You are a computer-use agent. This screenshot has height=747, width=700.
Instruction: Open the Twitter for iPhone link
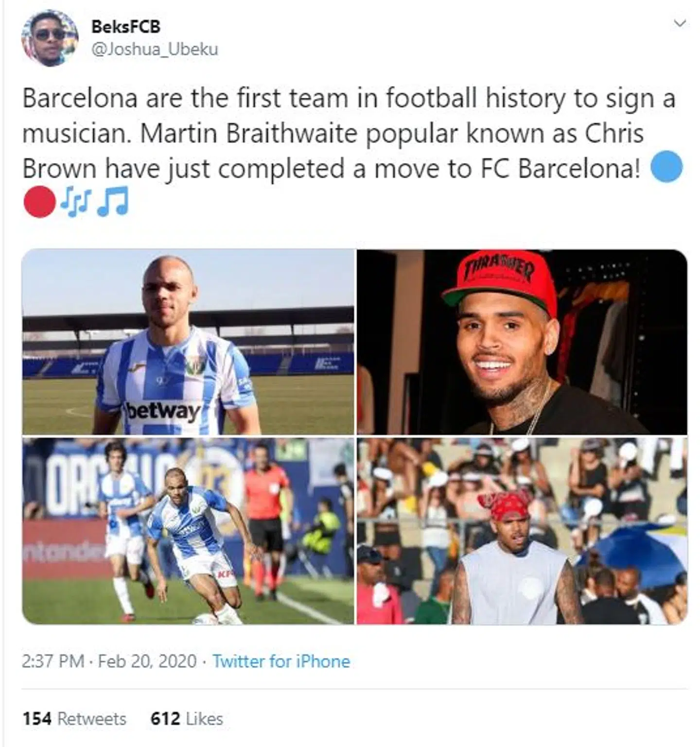point(281,661)
